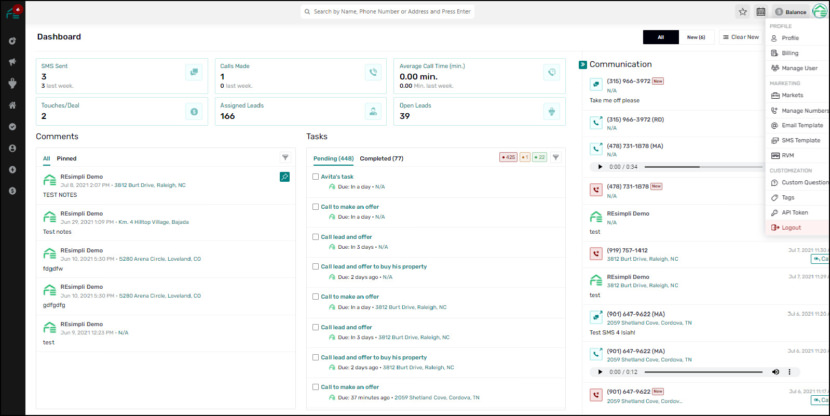The width and height of the screenshot is (830, 416).
Task: Select Profile from the account menu
Action: [x=790, y=38]
